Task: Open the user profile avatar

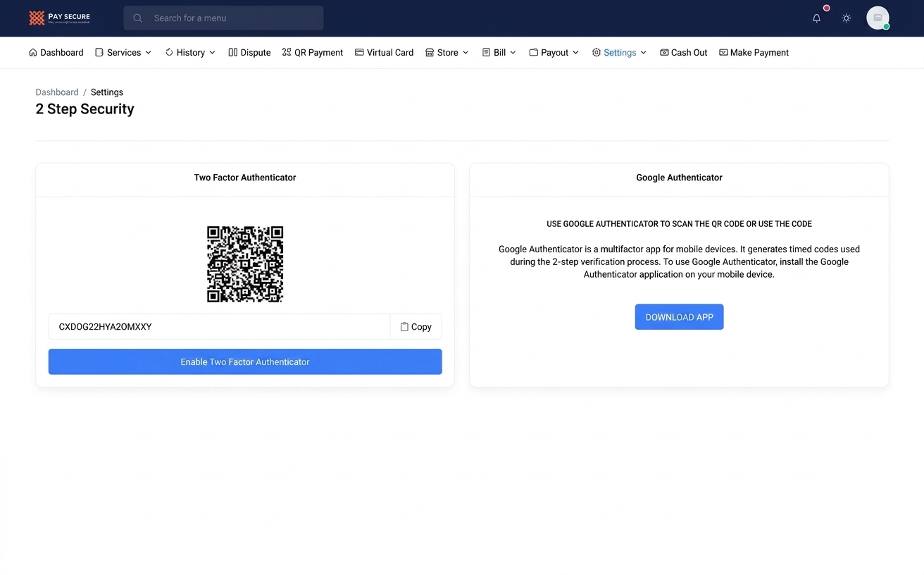Action: [878, 18]
